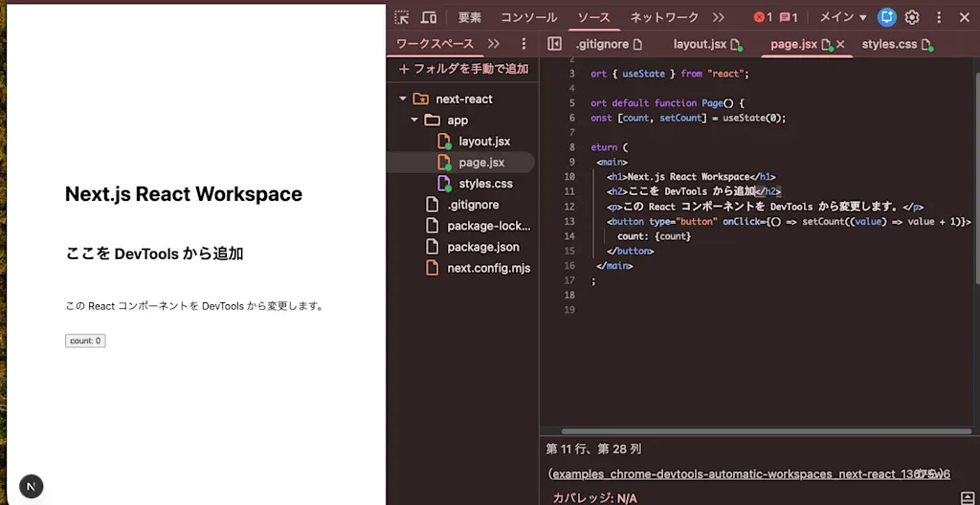Viewport: 980px width, 505px height.
Task: Collapse the next-react folder arrow
Action: (403, 99)
